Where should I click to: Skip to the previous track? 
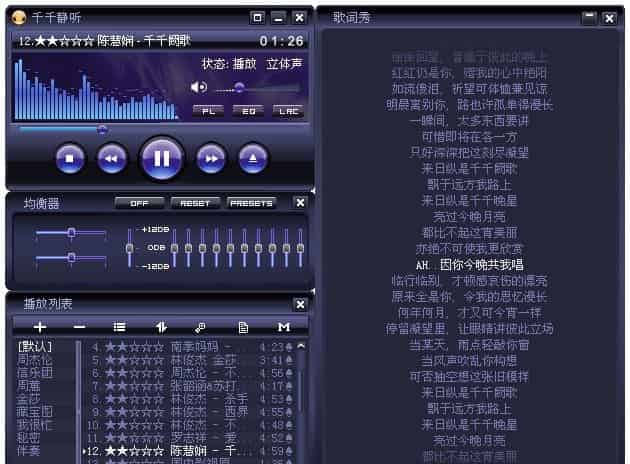(x=112, y=159)
